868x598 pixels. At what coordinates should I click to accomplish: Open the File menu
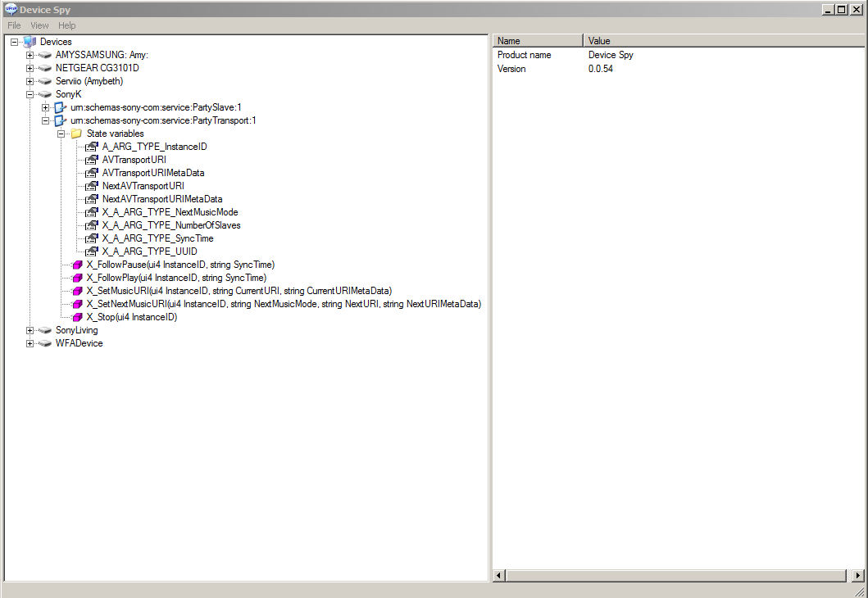tap(14, 25)
